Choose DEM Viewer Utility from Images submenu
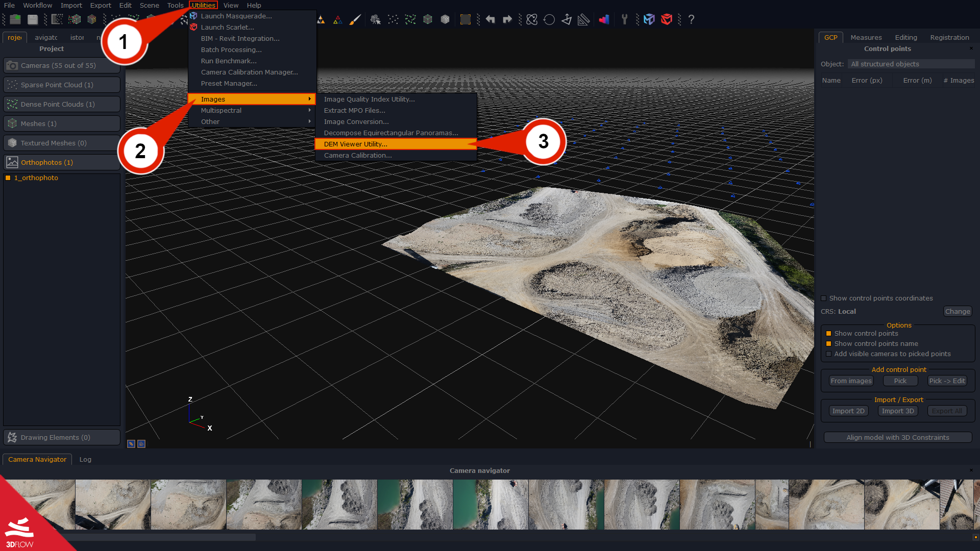Viewport: 980px width, 551px height. coord(396,144)
